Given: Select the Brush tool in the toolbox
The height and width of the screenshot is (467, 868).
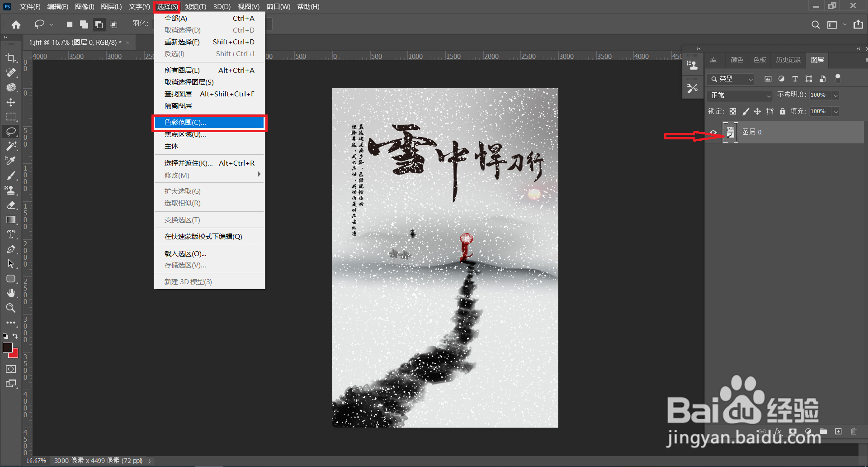Looking at the screenshot, I should (x=11, y=176).
